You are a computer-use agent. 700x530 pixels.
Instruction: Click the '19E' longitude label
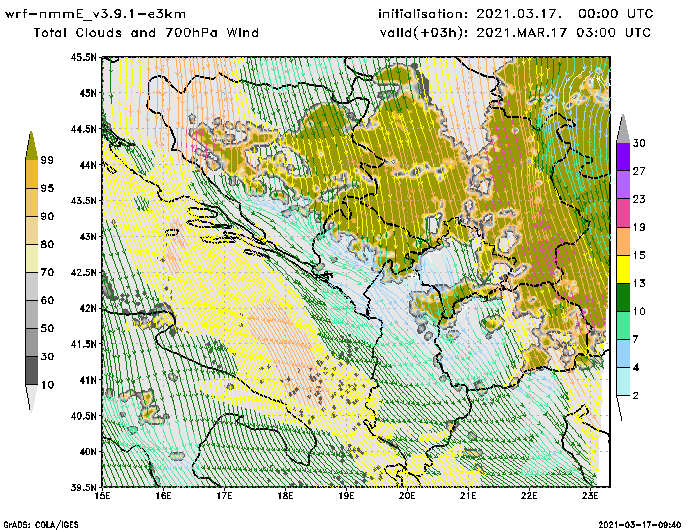pos(346,496)
